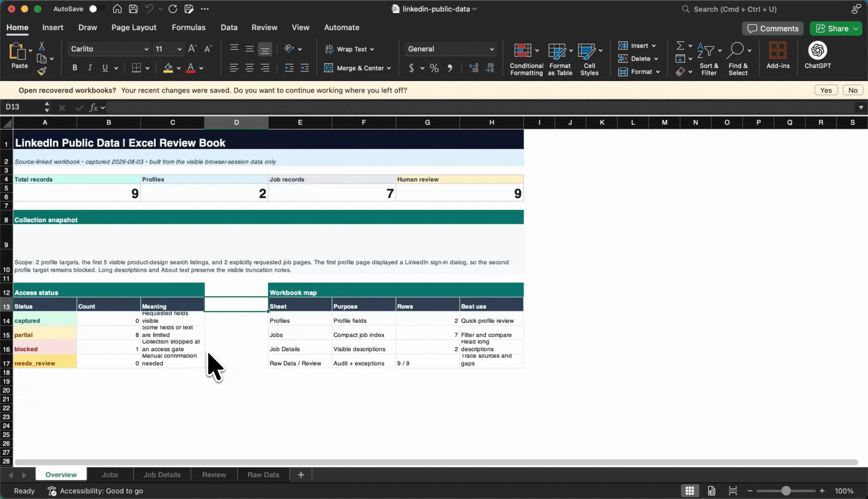The height and width of the screenshot is (499, 868).
Task: Launch the ChatGPT add-in
Action: tap(818, 55)
